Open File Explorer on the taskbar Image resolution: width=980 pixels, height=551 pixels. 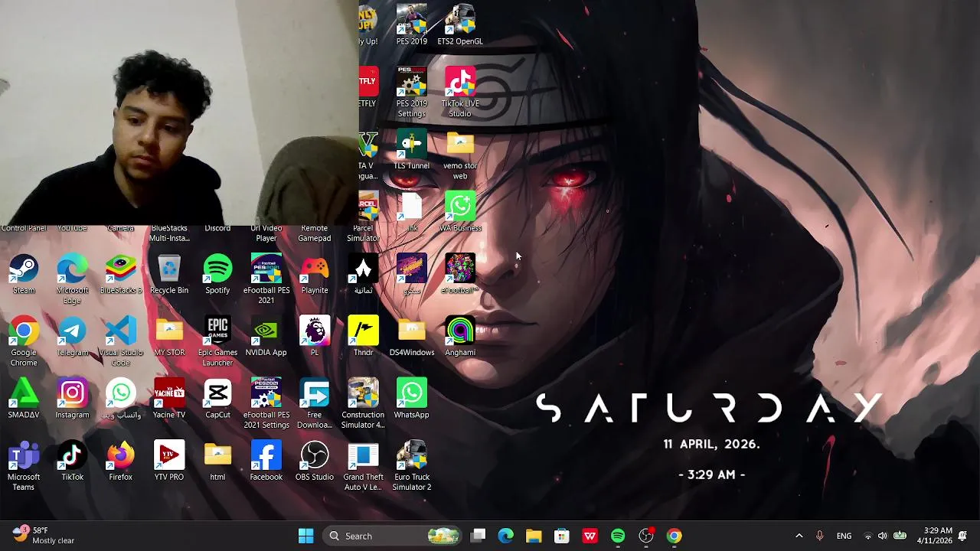534,536
